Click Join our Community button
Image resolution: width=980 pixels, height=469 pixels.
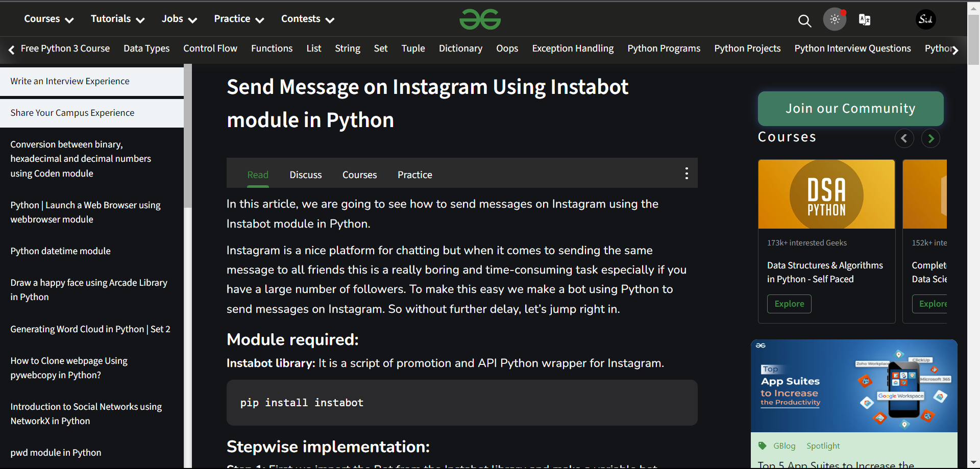[x=850, y=109]
